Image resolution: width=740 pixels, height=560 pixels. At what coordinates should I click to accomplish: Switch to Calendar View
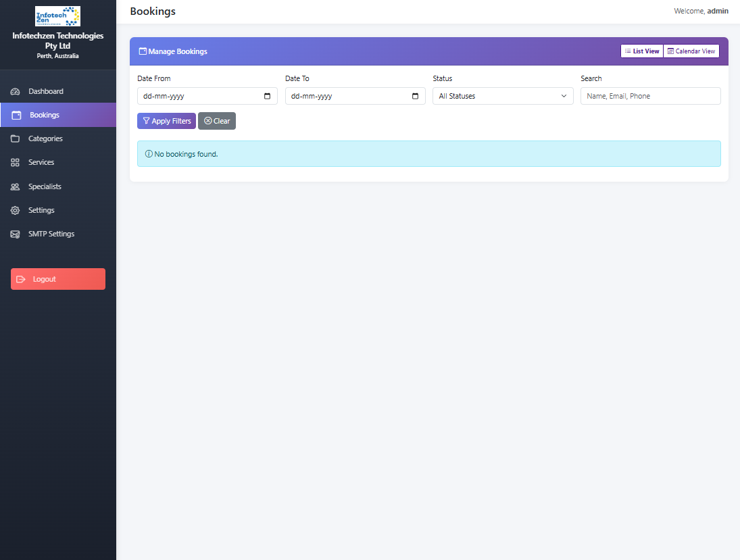691,51
